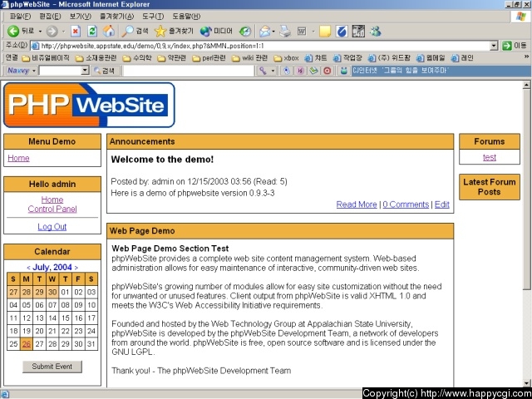Open the Search magnifier in IE toolbar
The width and height of the screenshot is (532, 399).
tap(135, 32)
